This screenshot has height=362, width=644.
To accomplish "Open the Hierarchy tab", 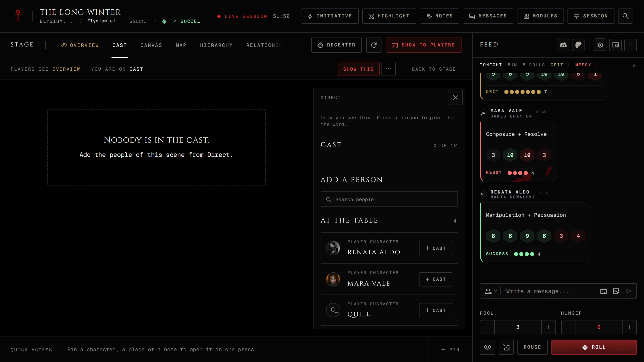I will point(216,45).
